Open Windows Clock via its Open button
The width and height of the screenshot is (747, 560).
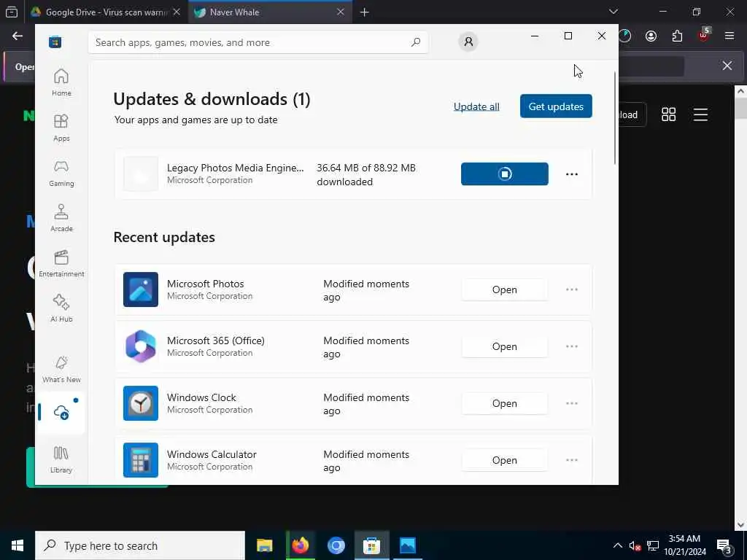click(x=505, y=403)
